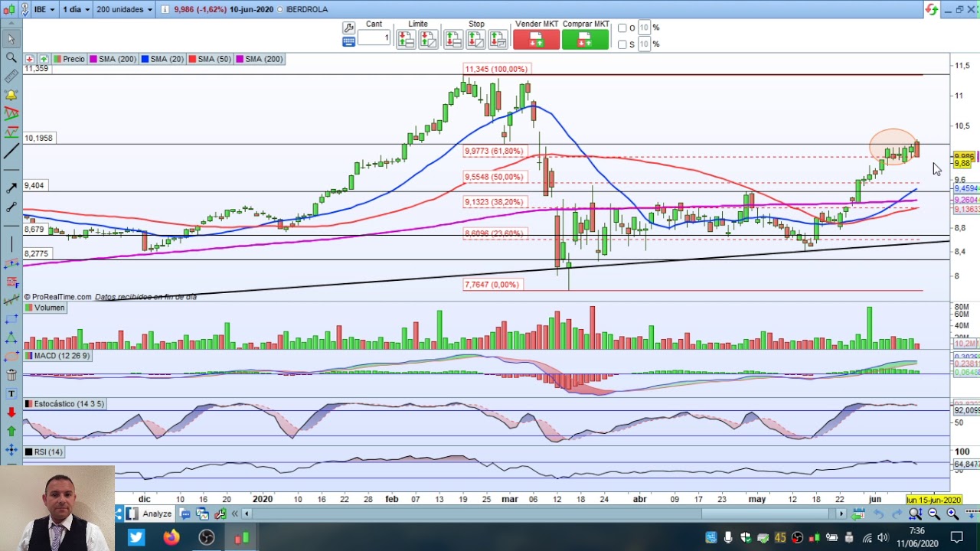
Task: Zoom out using the minus magnifier
Action: click(x=934, y=514)
